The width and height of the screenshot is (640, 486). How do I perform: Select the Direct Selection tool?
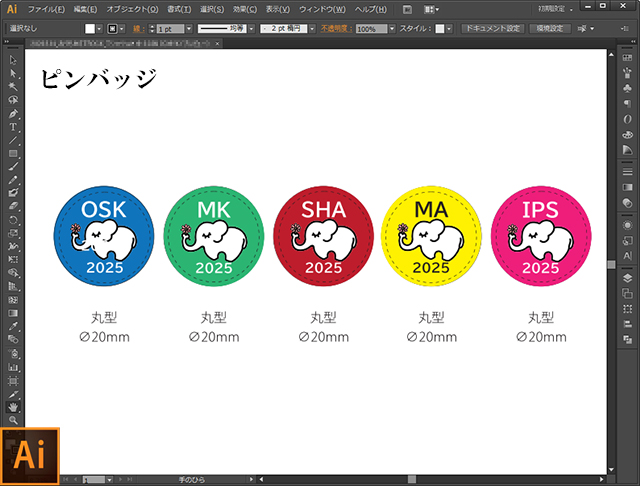(13, 73)
